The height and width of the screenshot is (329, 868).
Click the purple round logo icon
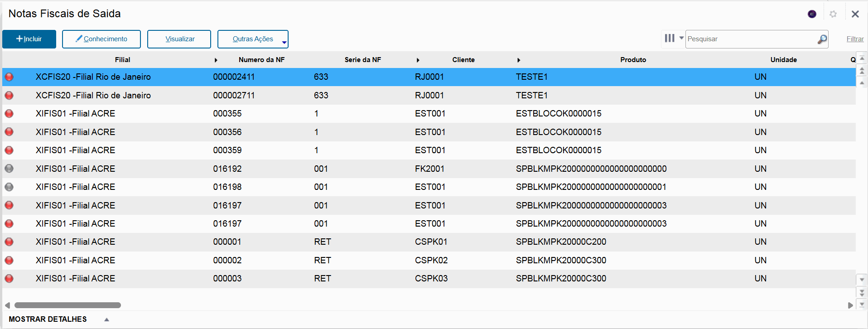812,14
